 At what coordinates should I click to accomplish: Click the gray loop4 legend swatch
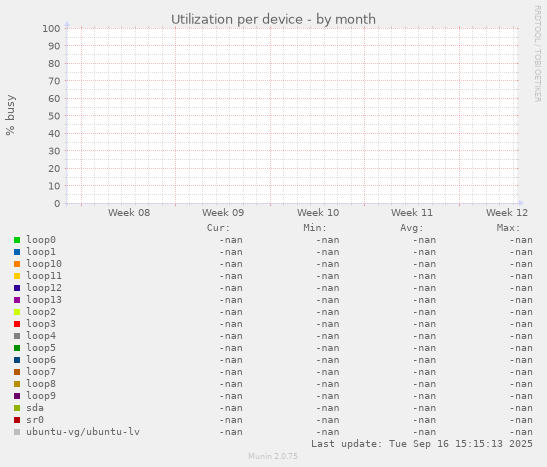tap(17, 336)
